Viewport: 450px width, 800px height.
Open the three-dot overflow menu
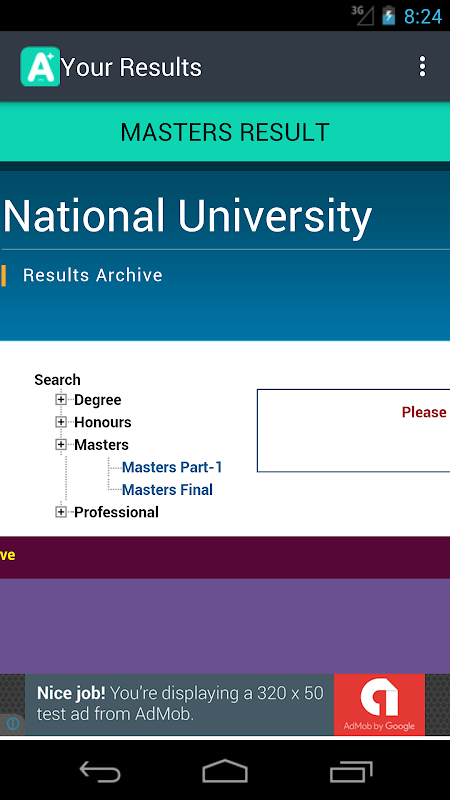[422, 66]
